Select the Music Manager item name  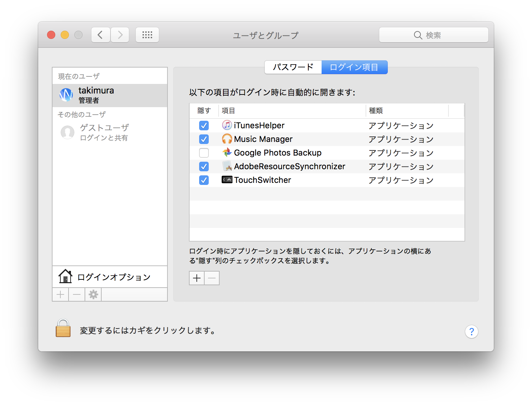(263, 139)
